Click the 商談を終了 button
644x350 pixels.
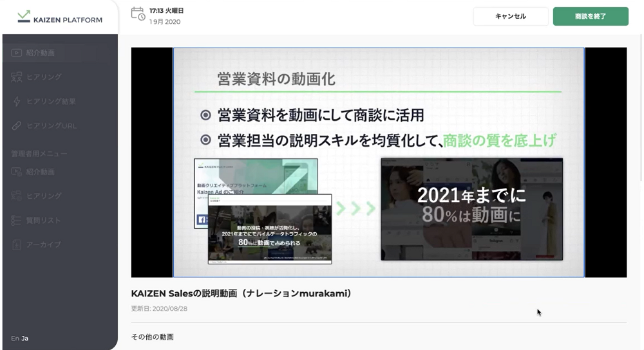pyautogui.click(x=591, y=17)
